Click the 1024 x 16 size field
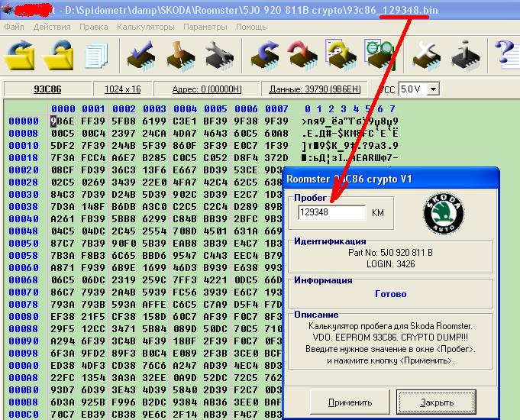This screenshot has height=420, width=520. coord(123,89)
